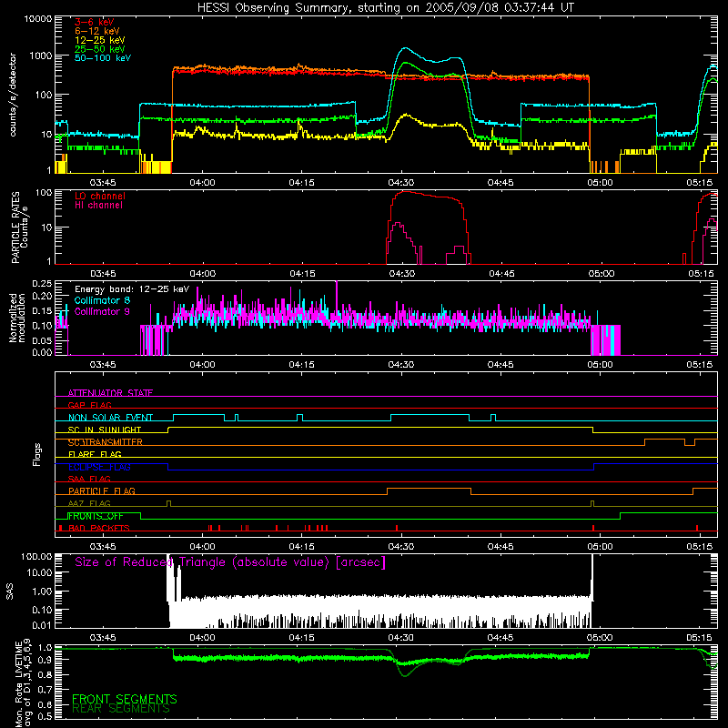
Task: Click the '04:30' time label under the count-rate plot
Action: point(400,183)
